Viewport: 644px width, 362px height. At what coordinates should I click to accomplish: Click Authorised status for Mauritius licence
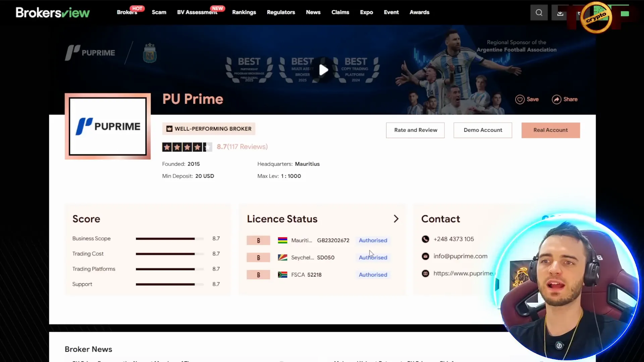pos(373,240)
